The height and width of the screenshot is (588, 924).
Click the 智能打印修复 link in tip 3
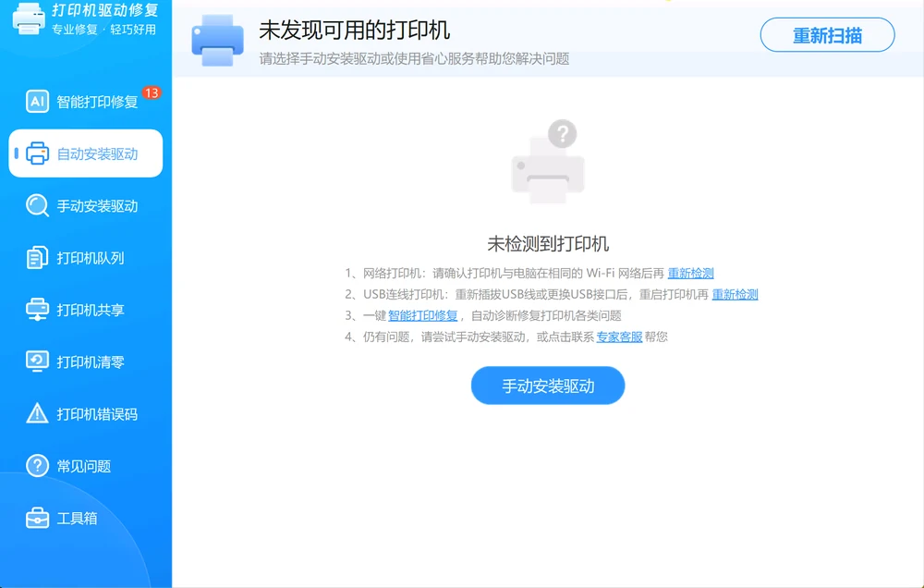click(x=423, y=315)
